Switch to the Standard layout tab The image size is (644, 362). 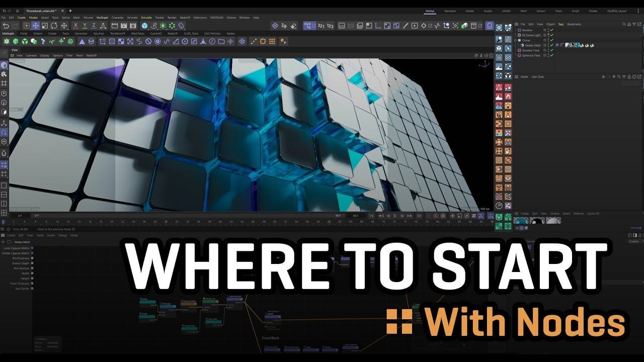[x=450, y=11]
